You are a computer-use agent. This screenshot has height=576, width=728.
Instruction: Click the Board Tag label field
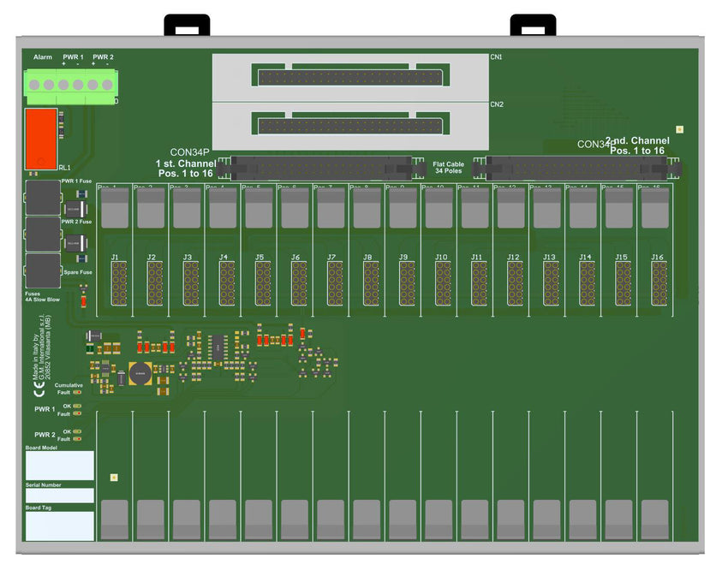coord(59,526)
